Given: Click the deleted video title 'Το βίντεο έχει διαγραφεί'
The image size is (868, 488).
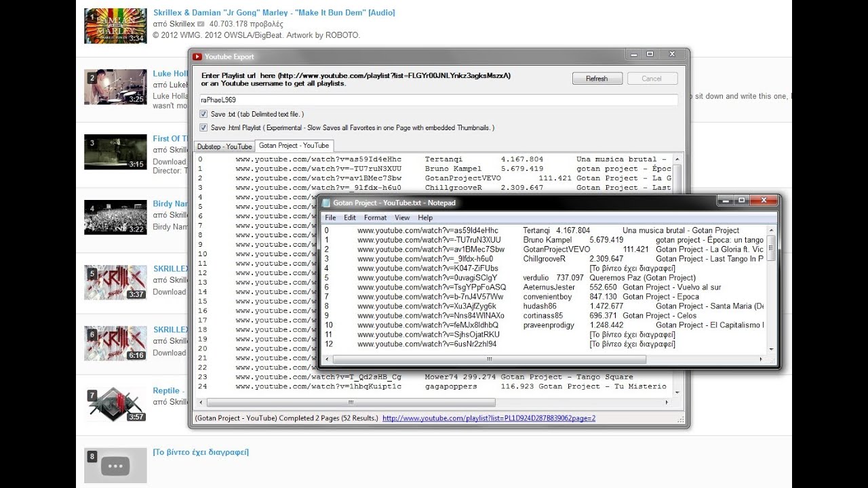Looking at the screenshot, I should [x=201, y=452].
